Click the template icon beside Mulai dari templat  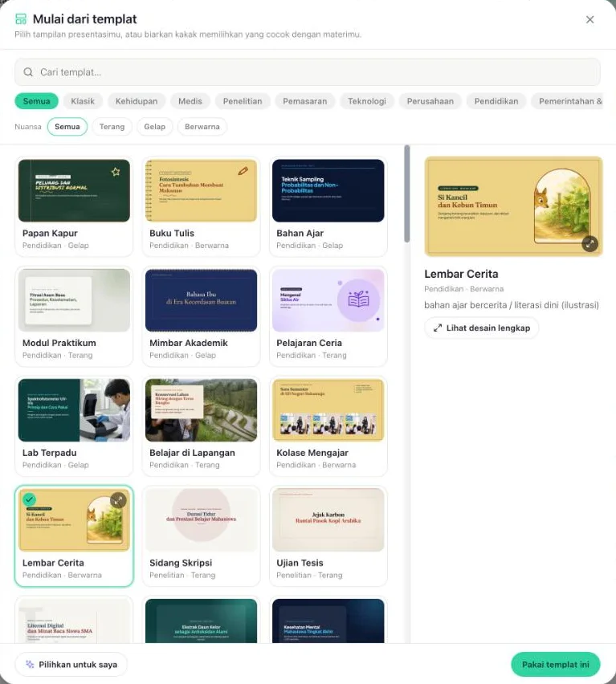(21, 18)
